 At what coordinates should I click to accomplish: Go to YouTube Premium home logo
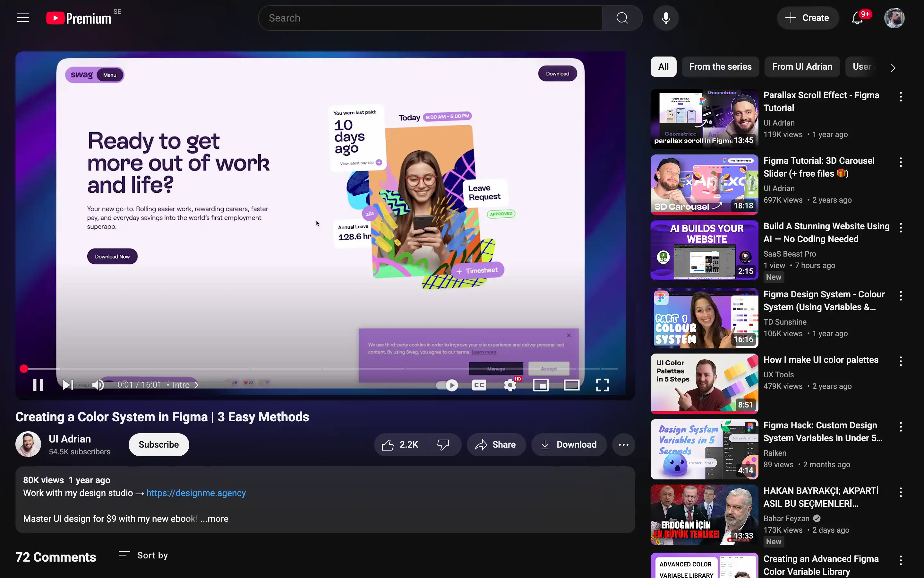pyautogui.click(x=79, y=18)
